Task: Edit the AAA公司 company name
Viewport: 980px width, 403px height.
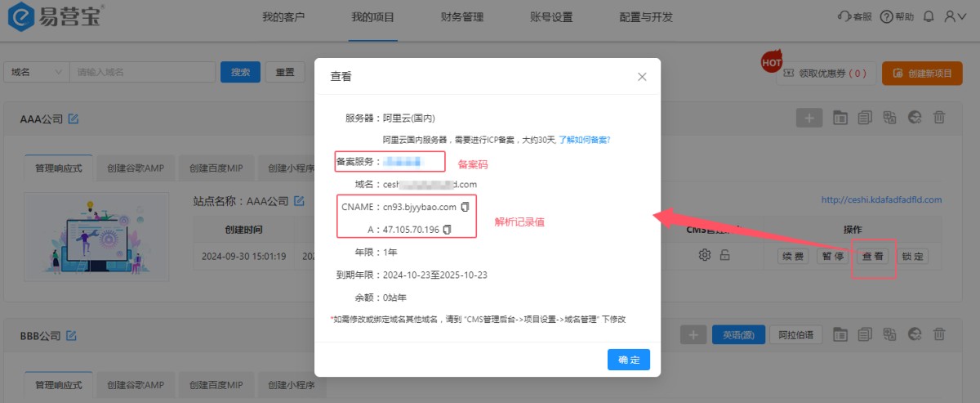Action: pyautogui.click(x=73, y=119)
